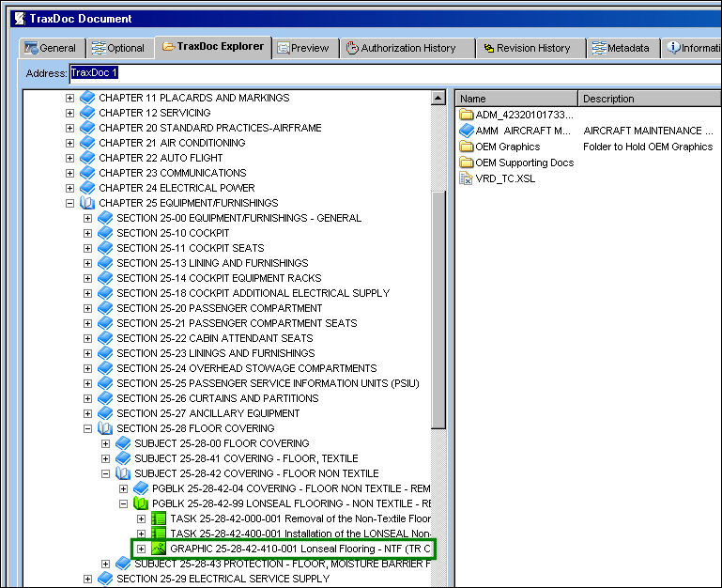Select CHAPTER 22 AUTO FLIGHT row
The image size is (722, 588).
(x=161, y=158)
